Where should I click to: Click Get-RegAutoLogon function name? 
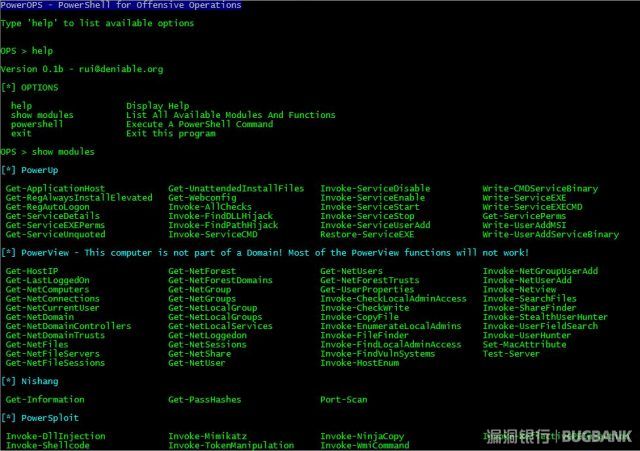47,207
